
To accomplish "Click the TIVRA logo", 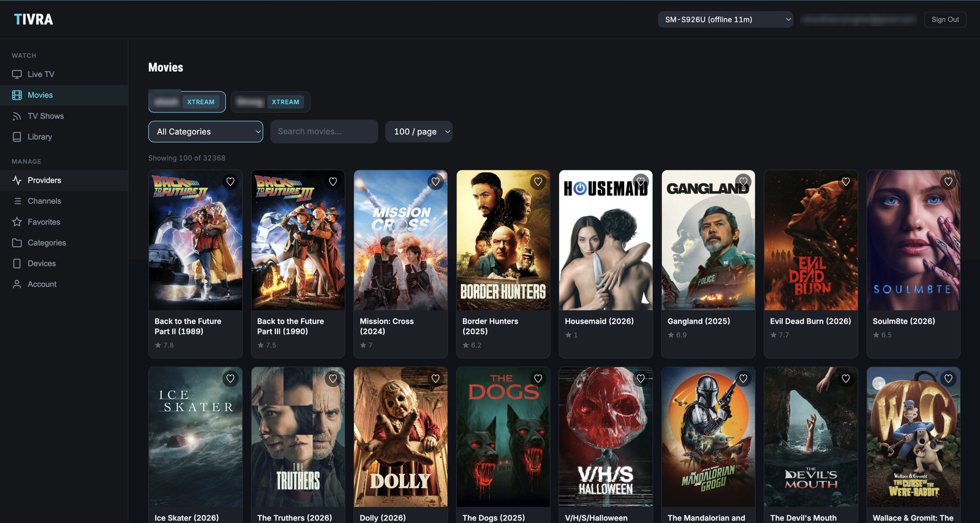I will (34, 20).
